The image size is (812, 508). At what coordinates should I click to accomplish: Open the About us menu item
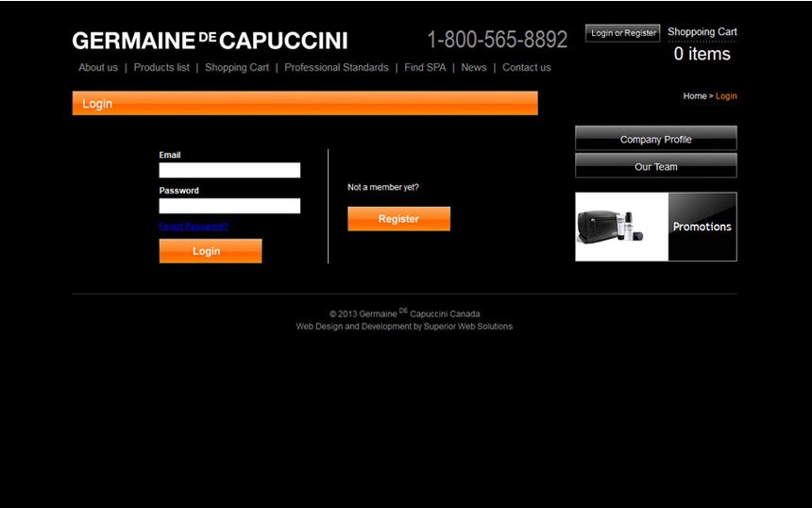[x=98, y=67]
